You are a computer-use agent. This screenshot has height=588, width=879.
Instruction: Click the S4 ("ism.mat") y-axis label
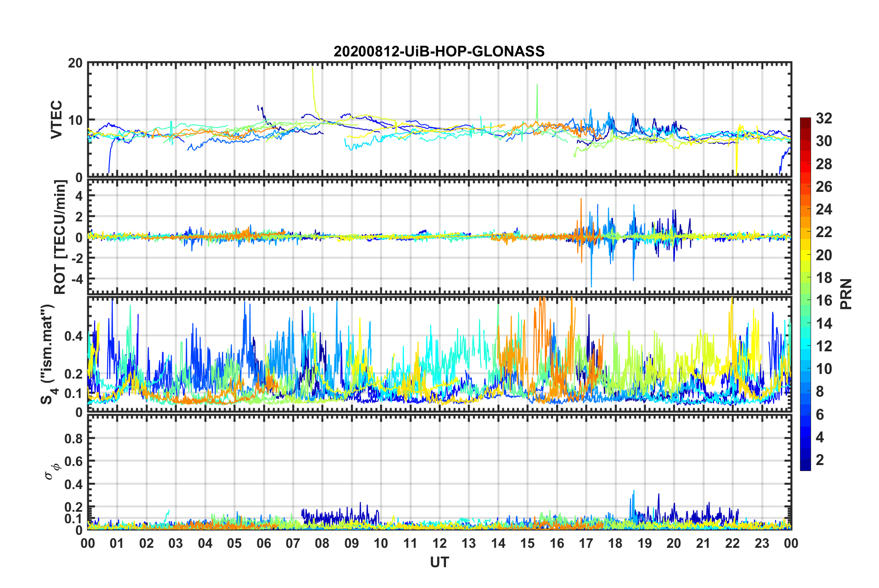(x=48, y=354)
